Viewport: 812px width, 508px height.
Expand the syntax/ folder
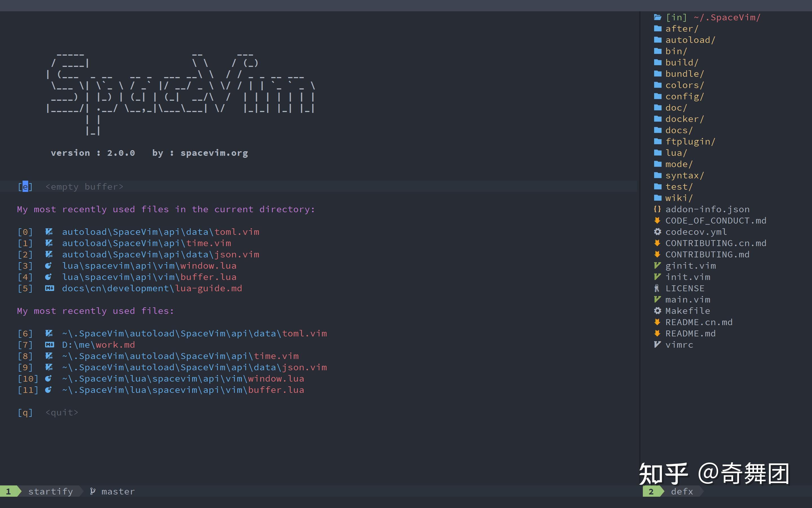click(684, 175)
